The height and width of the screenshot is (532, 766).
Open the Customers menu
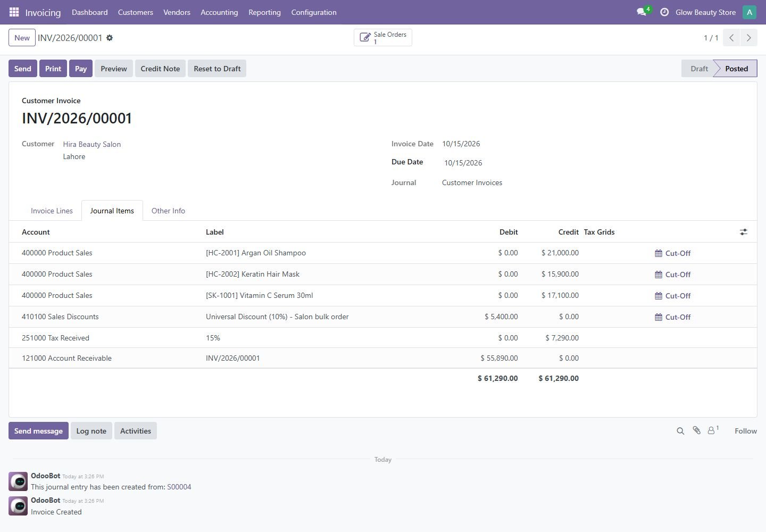tap(136, 12)
